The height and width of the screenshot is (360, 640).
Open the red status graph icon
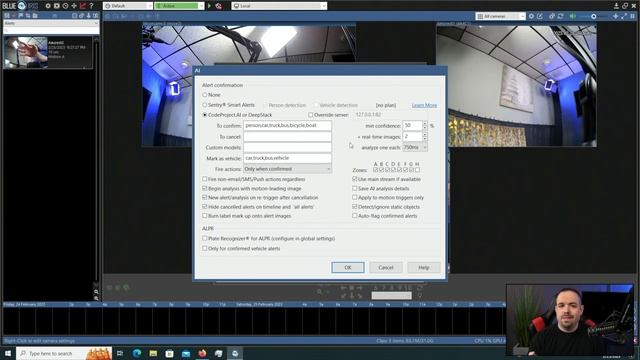tap(83, 6)
